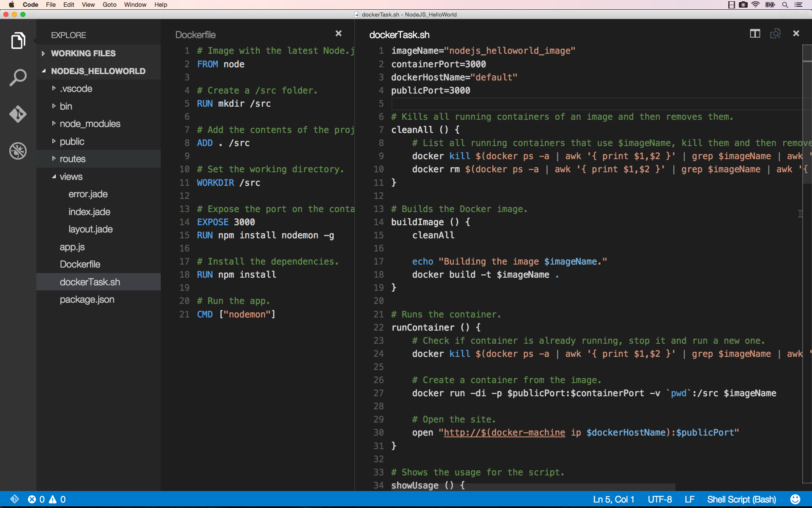Image resolution: width=812 pixels, height=508 pixels.
Task: Focus the Dockerfile editor title
Action: [x=195, y=35]
